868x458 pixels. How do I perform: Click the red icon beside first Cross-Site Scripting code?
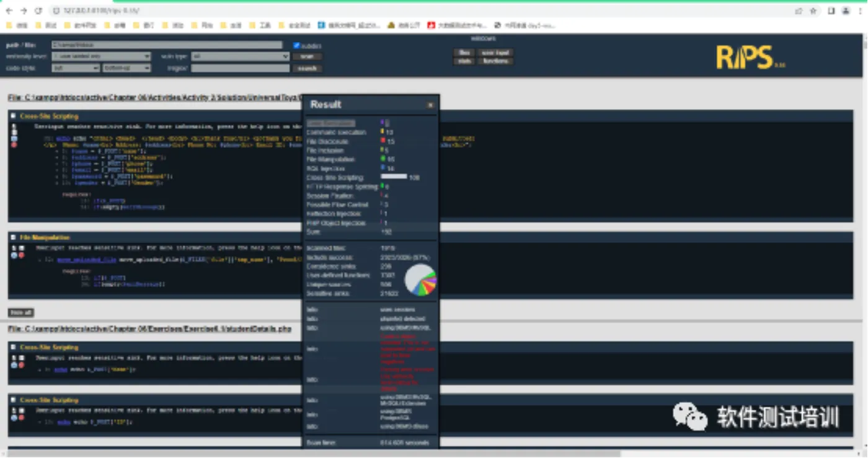pos(14,145)
